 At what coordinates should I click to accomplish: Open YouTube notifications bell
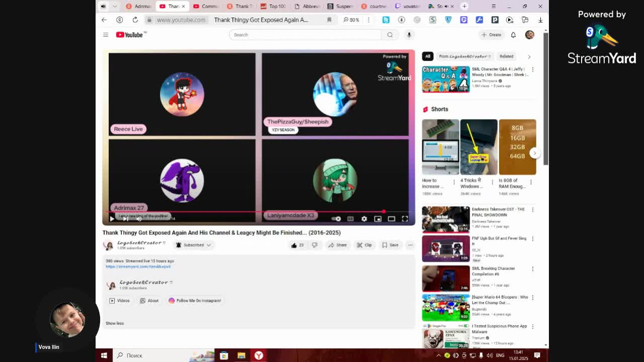tap(513, 35)
